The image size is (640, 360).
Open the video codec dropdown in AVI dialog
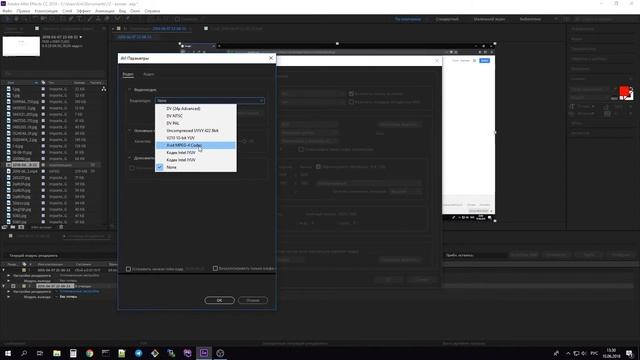coord(210,100)
